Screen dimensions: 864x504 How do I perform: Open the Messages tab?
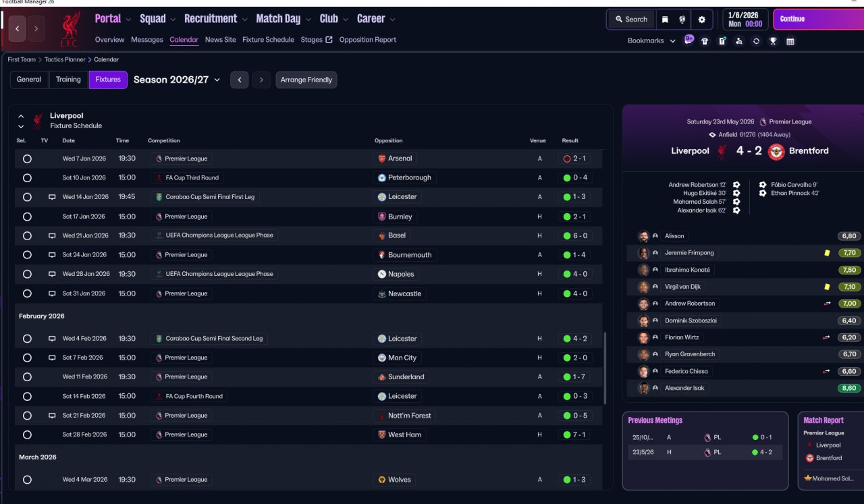pyautogui.click(x=147, y=40)
